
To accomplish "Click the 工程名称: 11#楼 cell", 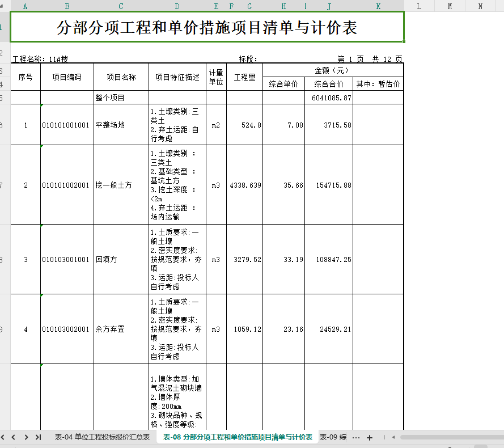I will pos(40,59).
